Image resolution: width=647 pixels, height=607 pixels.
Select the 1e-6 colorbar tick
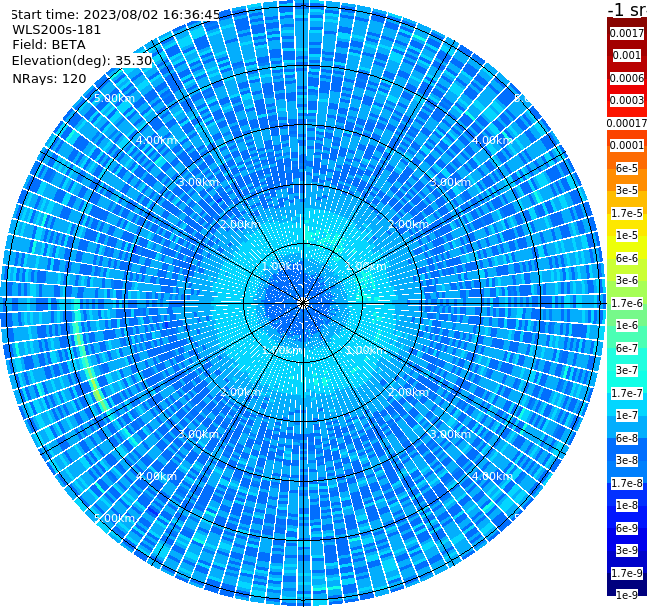click(627, 325)
